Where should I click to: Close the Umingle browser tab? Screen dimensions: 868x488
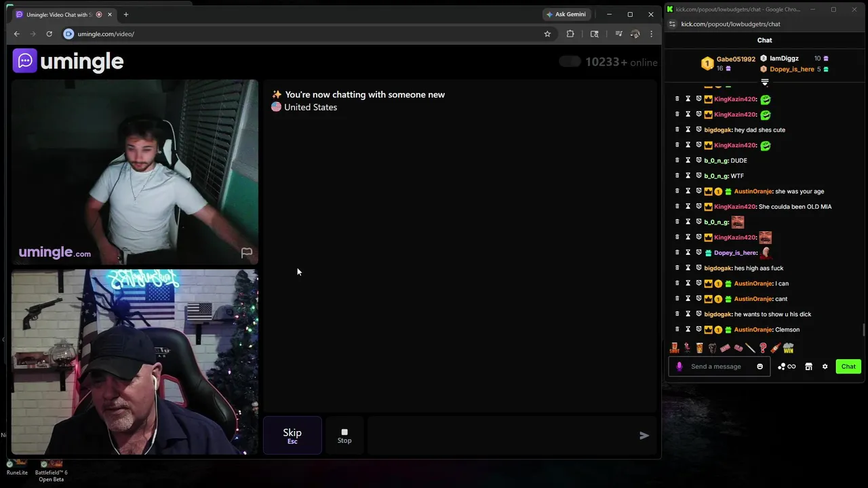pyautogui.click(x=110, y=14)
